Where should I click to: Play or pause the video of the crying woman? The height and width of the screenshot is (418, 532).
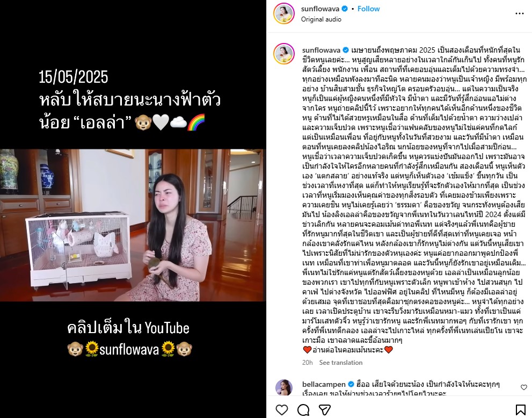tap(133, 225)
